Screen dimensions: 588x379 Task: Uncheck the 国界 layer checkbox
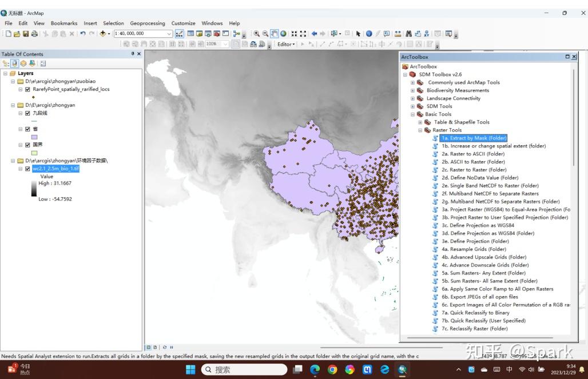[x=27, y=145]
